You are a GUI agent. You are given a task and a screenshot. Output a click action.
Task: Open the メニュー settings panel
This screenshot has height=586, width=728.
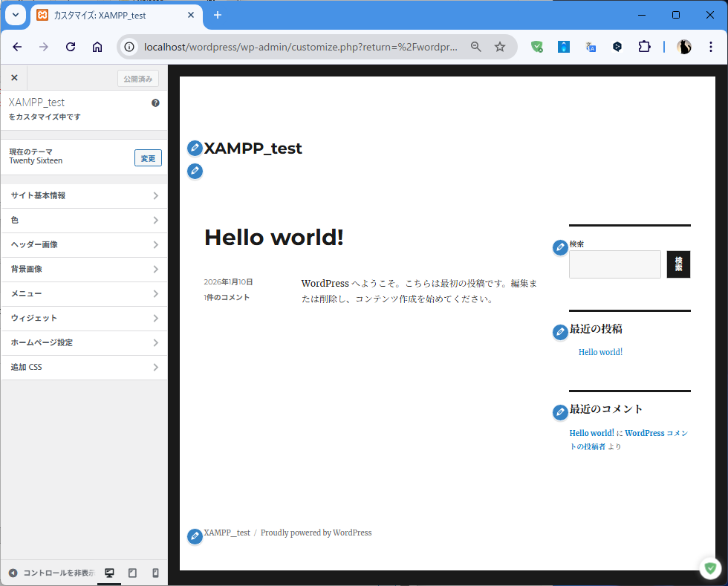point(84,294)
